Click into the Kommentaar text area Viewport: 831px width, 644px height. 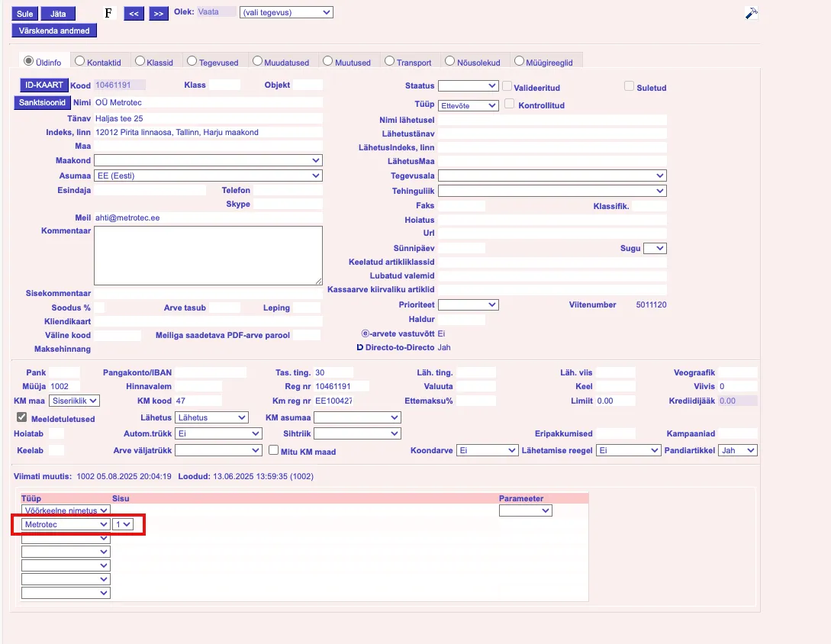pos(208,256)
